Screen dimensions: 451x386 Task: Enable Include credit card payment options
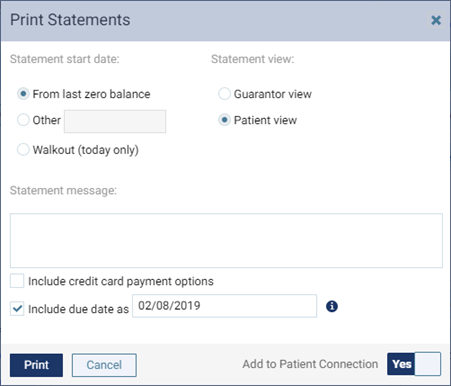click(17, 281)
